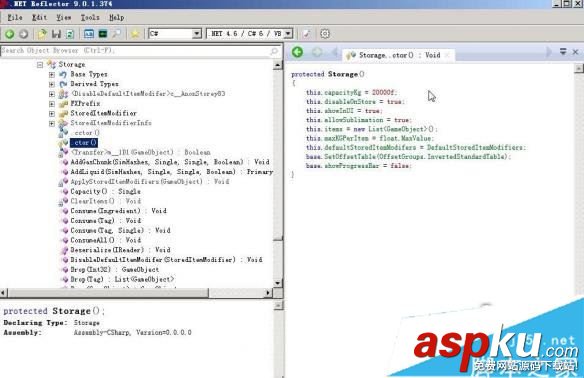Screen dimensions: 584x378
Task: Open Options via the gear icon
Action: tap(325, 34)
